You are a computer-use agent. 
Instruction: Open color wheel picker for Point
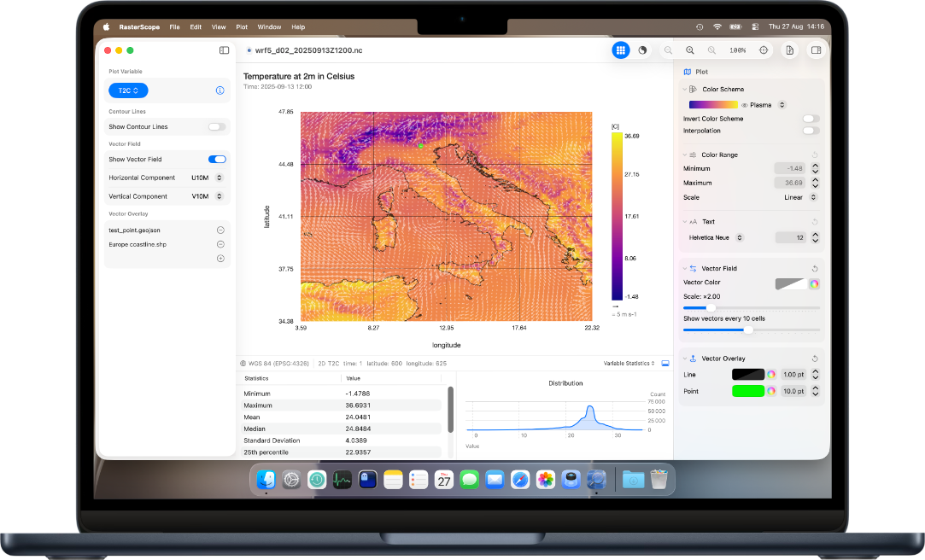(771, 392)
